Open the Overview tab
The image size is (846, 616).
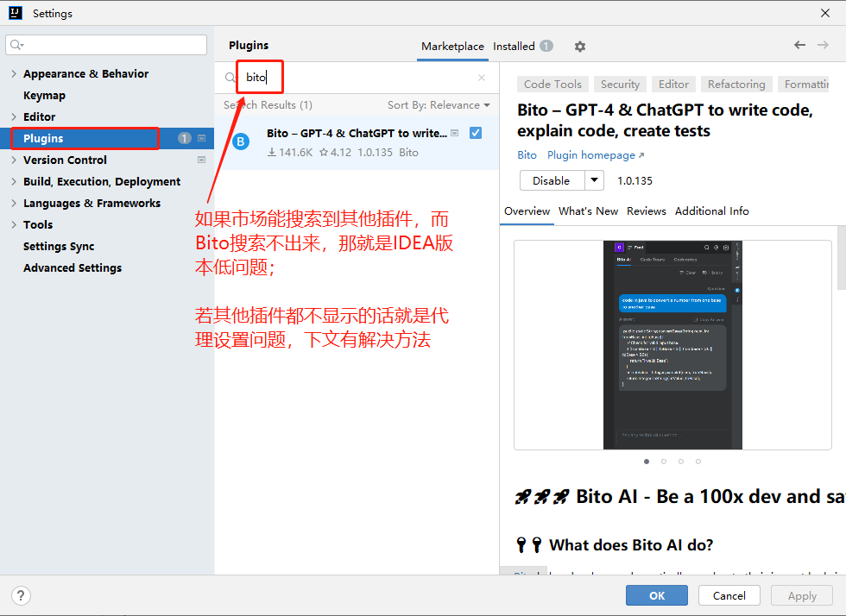tap(527, 211)
